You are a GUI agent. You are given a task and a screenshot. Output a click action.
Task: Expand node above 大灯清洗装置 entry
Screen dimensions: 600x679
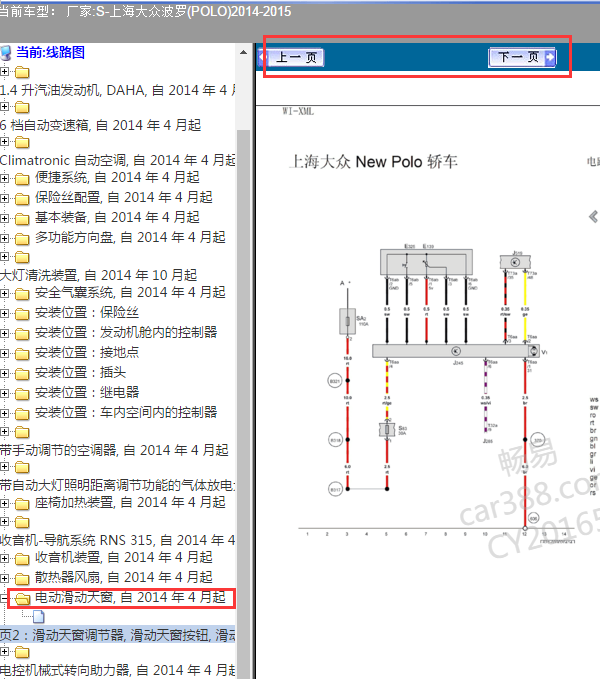coord(4,257)
